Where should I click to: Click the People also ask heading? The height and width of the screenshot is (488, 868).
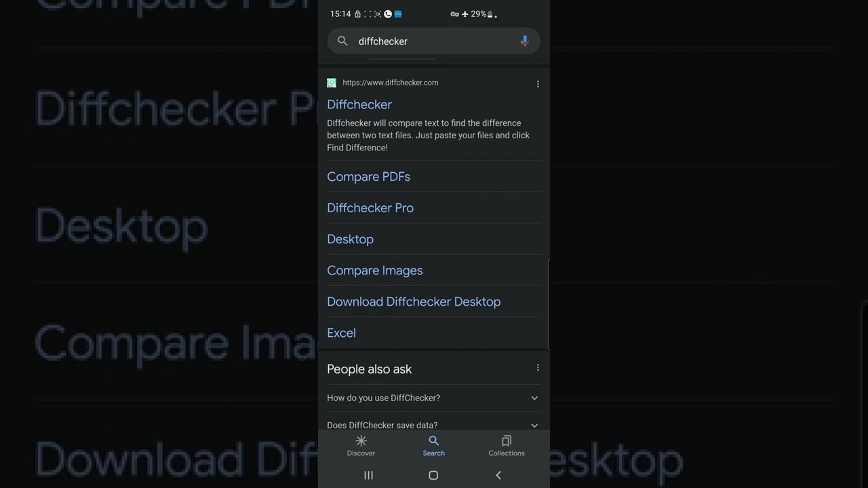click(x=370, y=369)
